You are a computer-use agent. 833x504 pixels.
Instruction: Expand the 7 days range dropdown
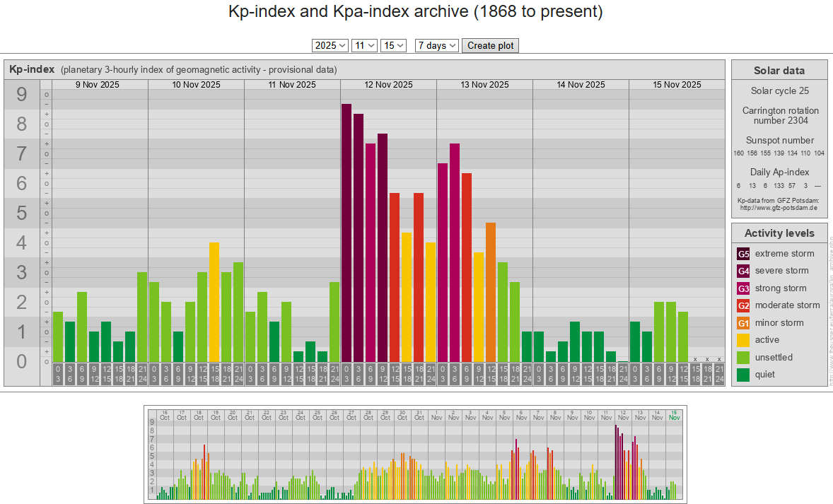coord(436,45)
